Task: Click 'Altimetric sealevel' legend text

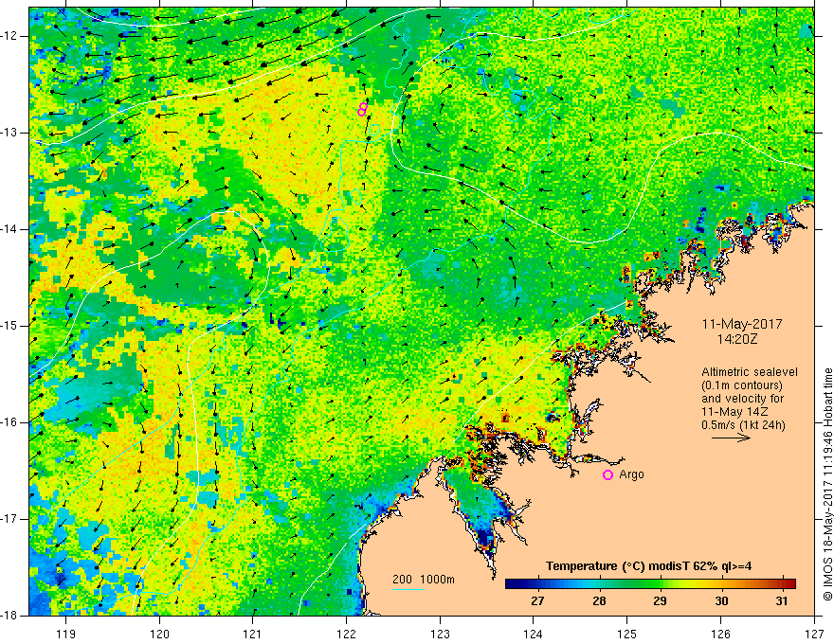Action: click(x=750, y=372)
